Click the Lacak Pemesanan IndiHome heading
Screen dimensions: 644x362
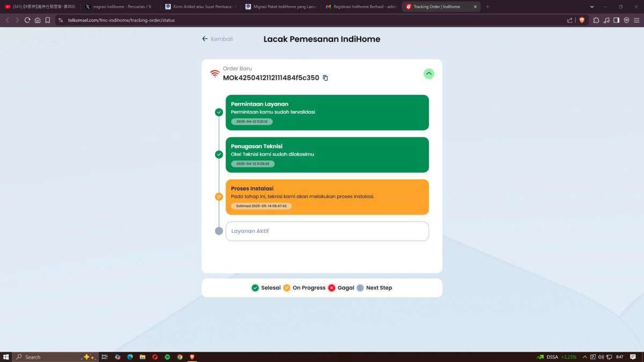pos(322,39)
